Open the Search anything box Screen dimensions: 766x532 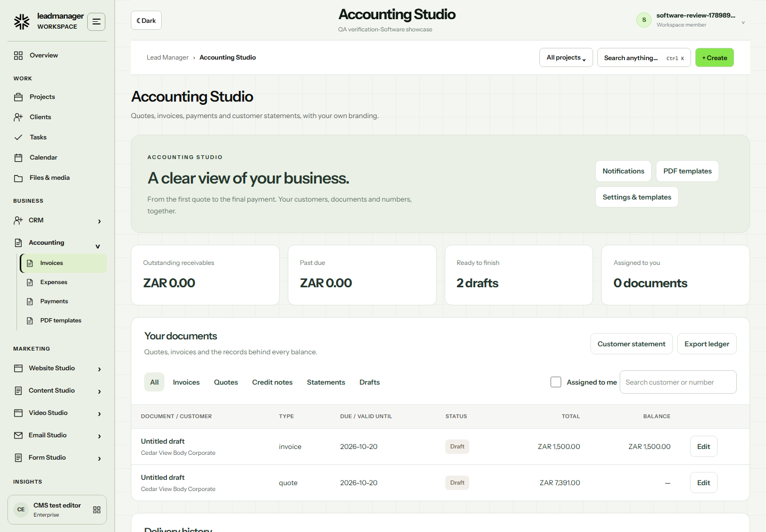pyautogui.click(x=644, y=57)
